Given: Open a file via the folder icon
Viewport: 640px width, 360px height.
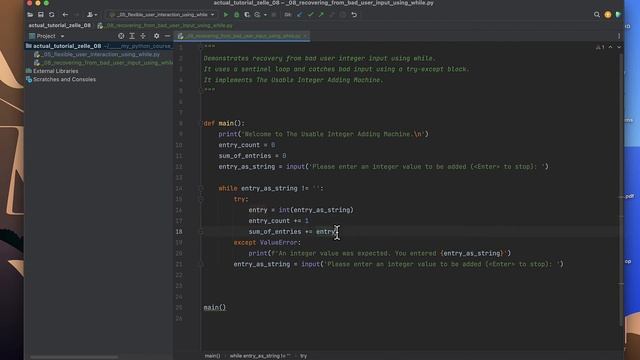Looking at the screenshot, I should tap(30, 15).
